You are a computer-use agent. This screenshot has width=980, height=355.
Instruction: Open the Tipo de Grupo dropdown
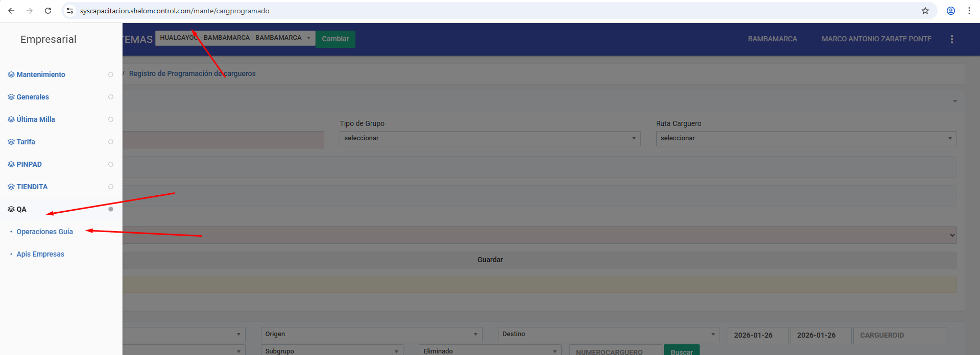pos(490,138)
